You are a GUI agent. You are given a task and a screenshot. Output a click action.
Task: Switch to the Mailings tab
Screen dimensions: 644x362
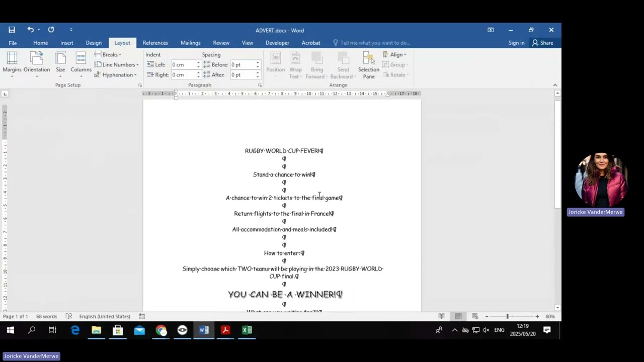click(x=191, y=43)
